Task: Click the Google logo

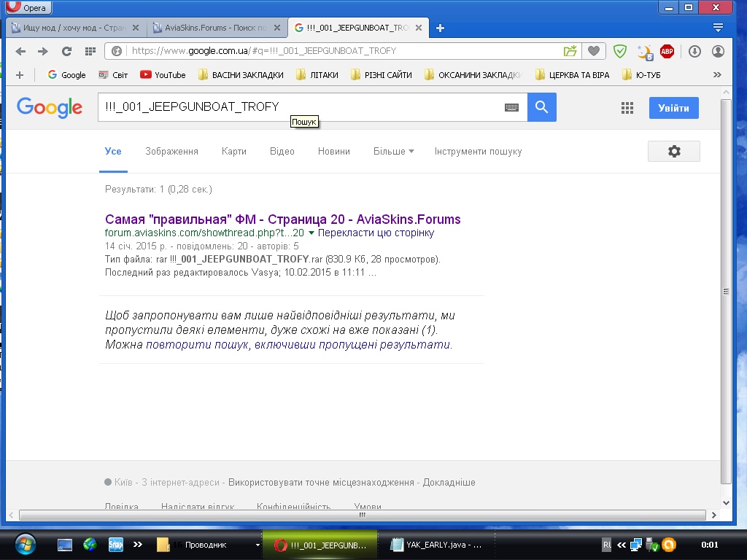Action: pos(50,108)
